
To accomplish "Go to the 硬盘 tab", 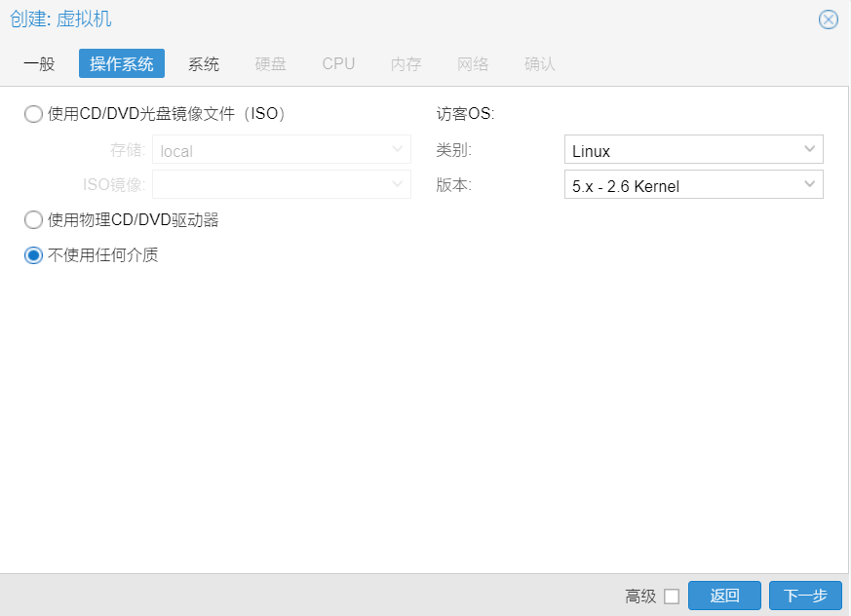I will 271,64.
